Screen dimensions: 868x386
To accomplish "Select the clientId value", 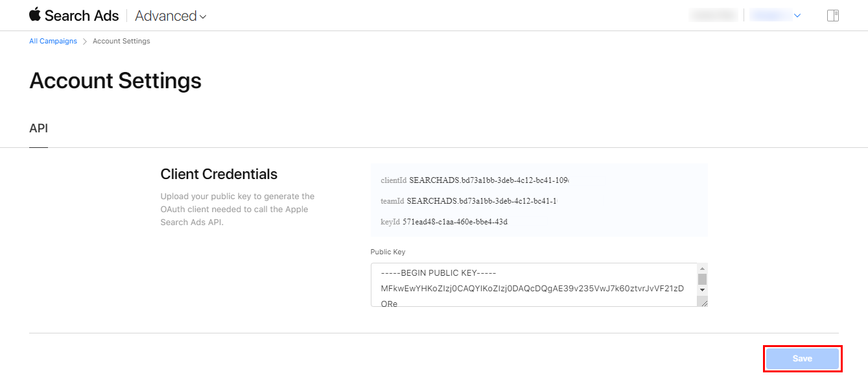I will (493, 180).
